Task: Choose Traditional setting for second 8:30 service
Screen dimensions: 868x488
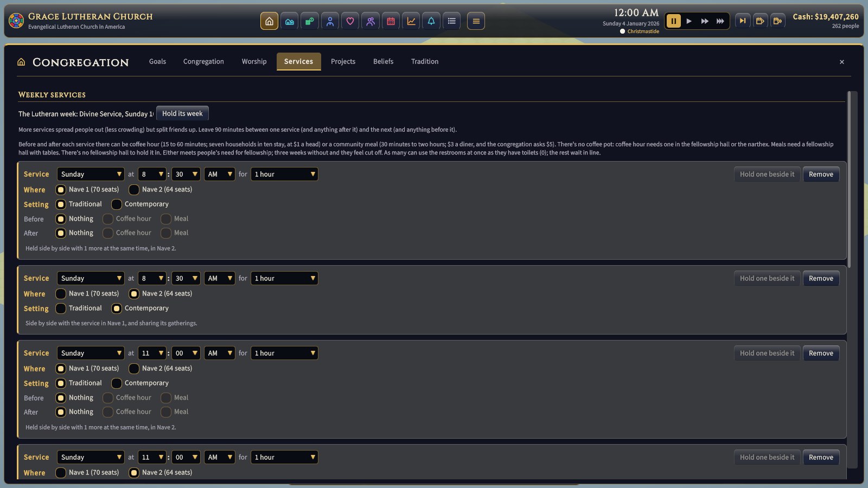Action: [x=79, y=309]
